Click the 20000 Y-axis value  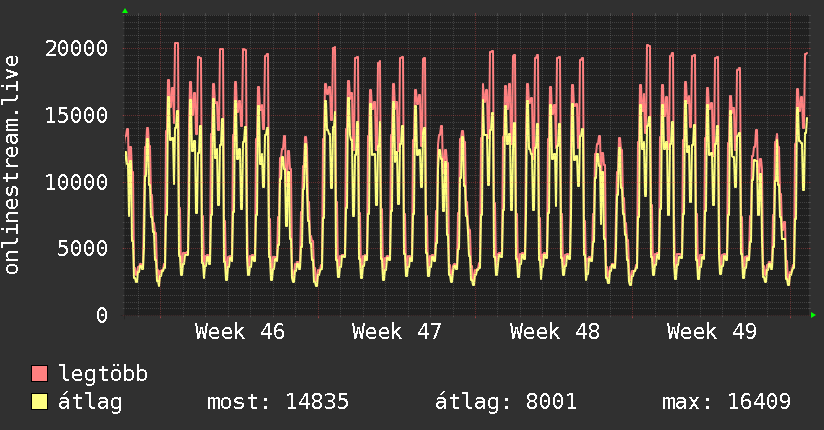tap(77, 48)
